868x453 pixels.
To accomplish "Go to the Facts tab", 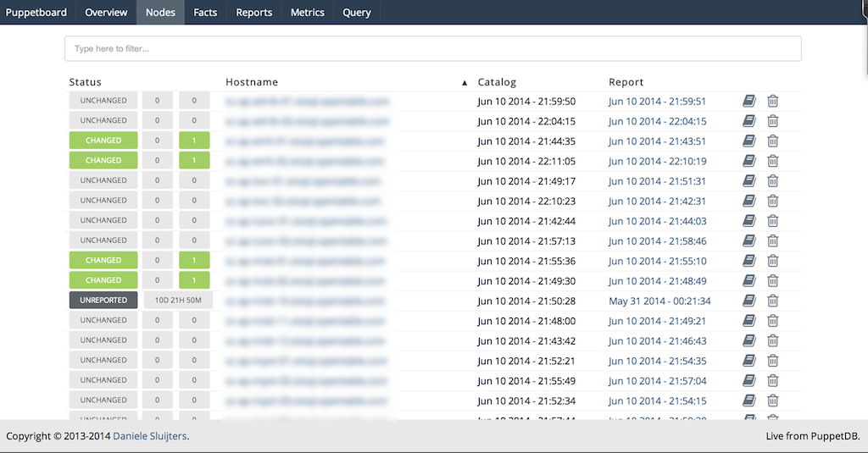I will tap(205, 13).
